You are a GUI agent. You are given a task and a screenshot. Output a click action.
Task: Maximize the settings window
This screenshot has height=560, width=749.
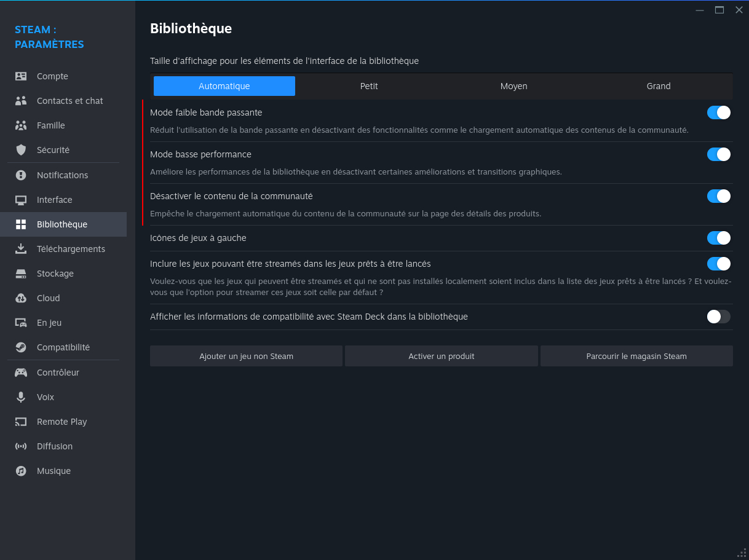(719, 10)
